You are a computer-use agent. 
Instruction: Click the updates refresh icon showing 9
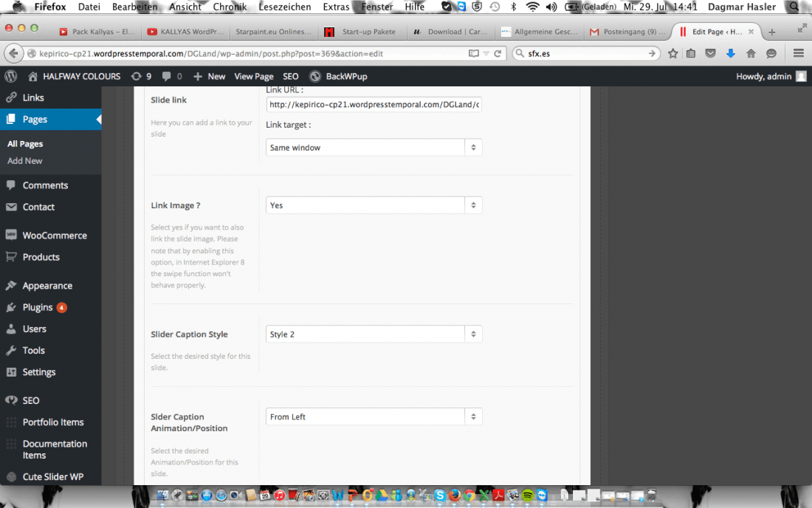[137, 76]
